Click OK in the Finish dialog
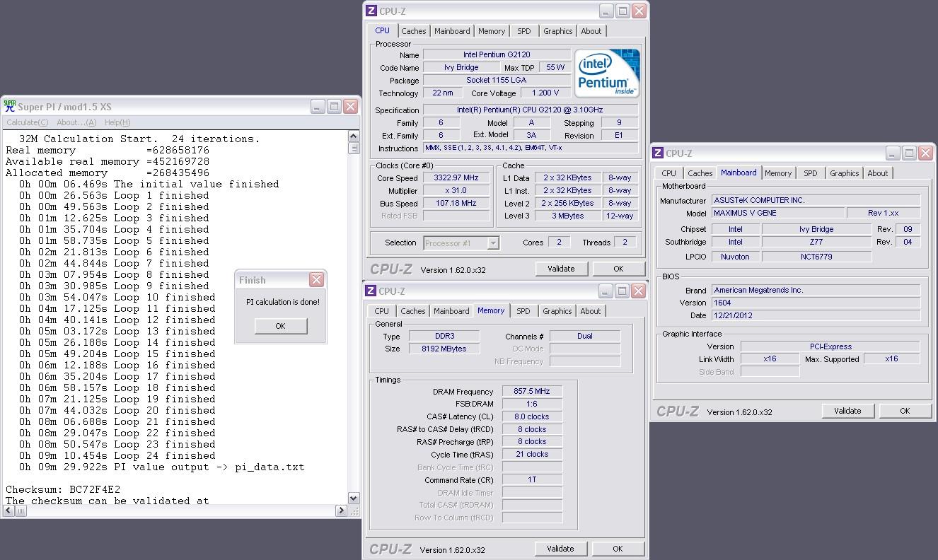 coord(281,326)
